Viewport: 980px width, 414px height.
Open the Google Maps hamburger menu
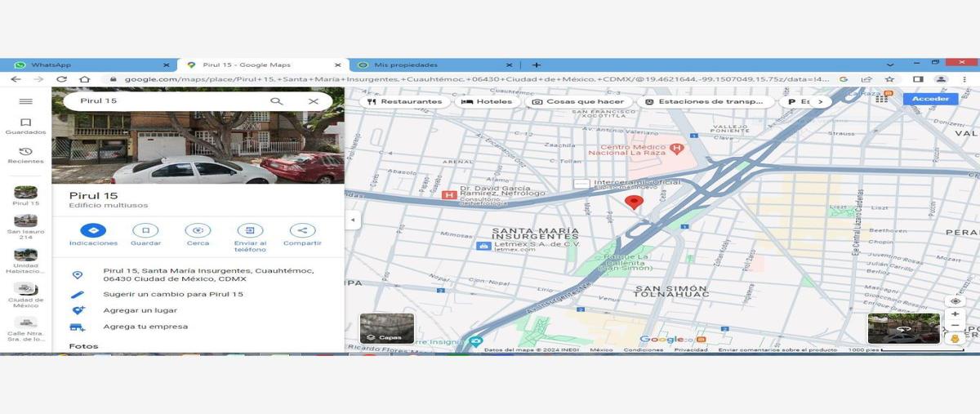click(x=25, y=101)
